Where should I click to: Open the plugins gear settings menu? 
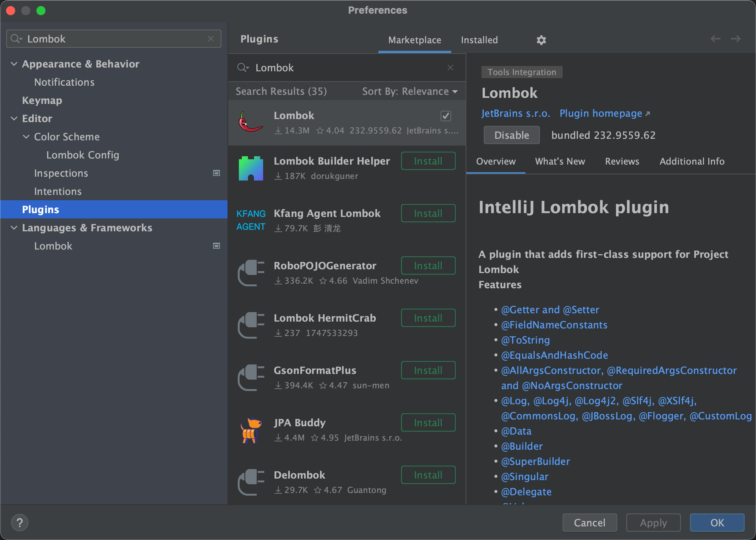[x=541, y=40]
